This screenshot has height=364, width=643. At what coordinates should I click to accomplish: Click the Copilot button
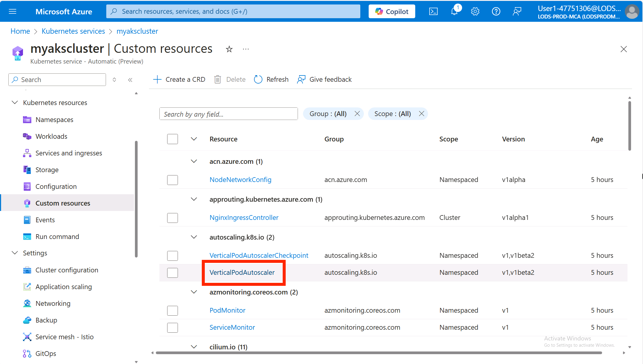[x=392, y=11]
